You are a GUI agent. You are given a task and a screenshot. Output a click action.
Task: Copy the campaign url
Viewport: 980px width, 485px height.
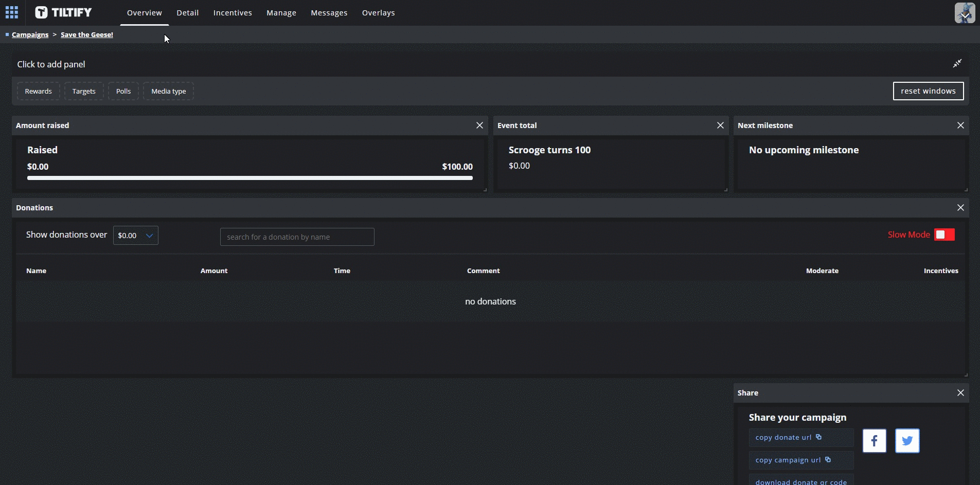pyautogui.click(x=801, y=460)
